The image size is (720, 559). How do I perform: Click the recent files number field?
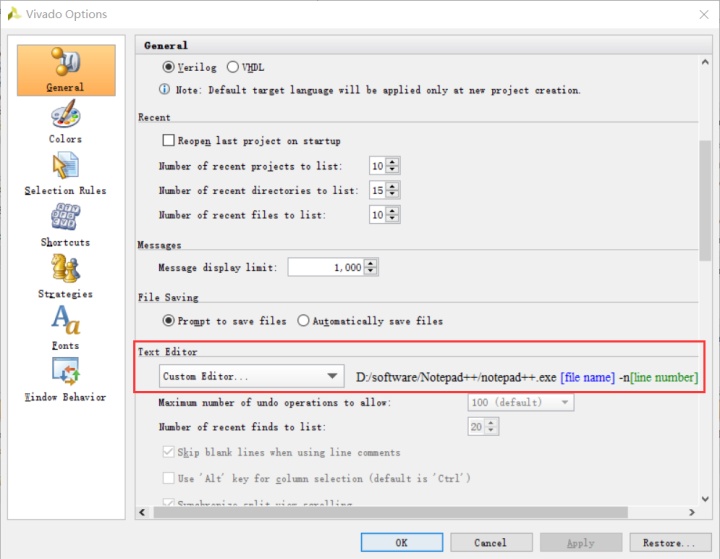point(378,215)
